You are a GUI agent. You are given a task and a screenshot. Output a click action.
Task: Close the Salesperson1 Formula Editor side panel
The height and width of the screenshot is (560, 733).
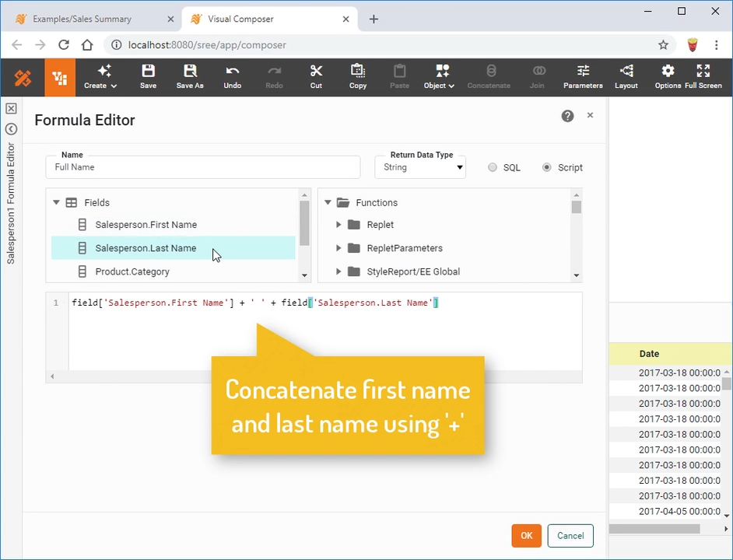[x=11, y=108]
